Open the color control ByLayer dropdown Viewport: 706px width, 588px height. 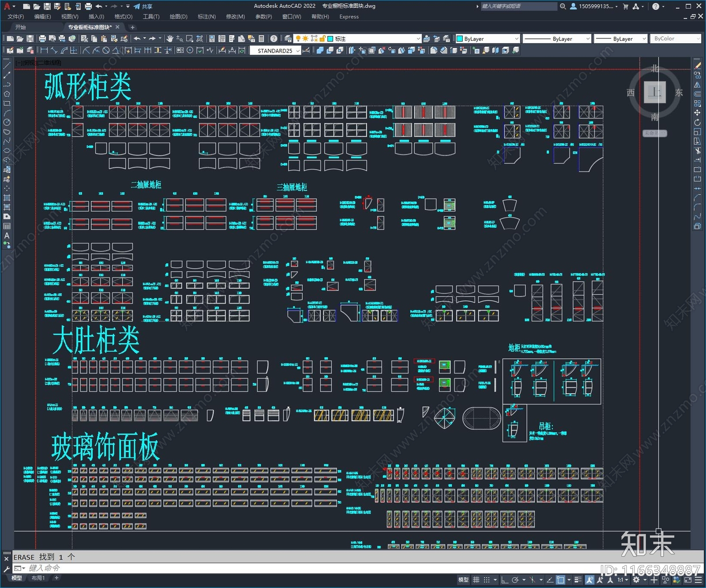[x=488, y=39]
